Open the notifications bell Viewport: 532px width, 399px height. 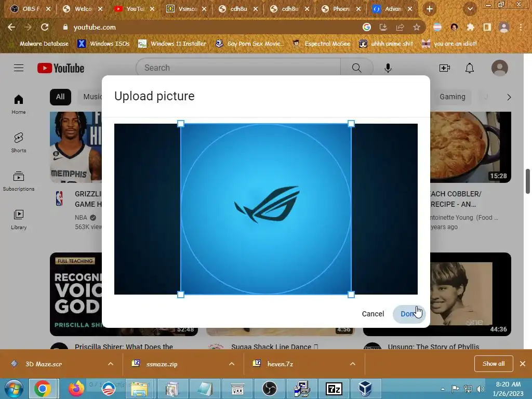click(470, 68)
